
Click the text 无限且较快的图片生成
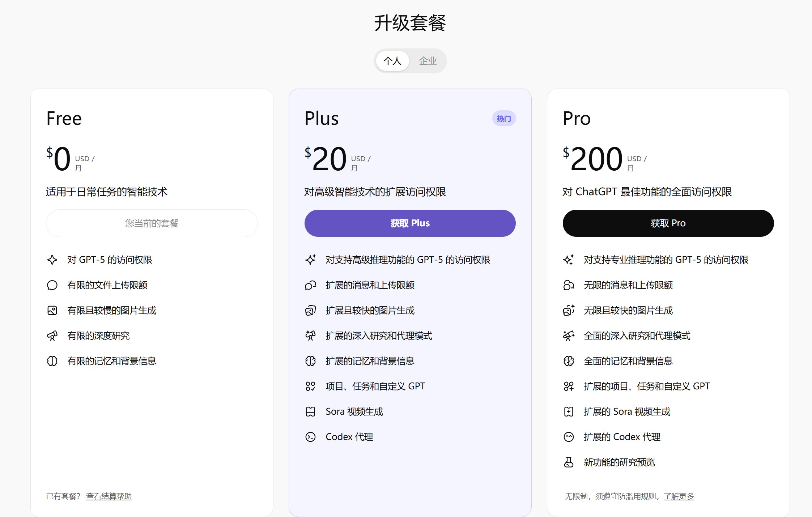628,310
